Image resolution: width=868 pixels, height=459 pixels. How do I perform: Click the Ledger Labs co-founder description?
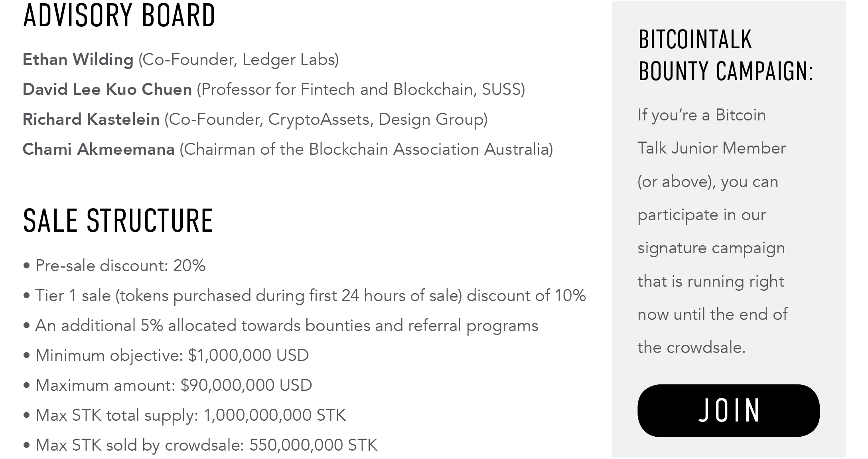pos(239,59)
